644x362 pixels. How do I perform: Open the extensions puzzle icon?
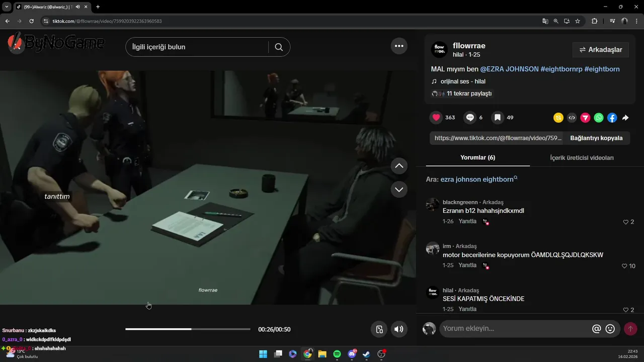coord(594,21)
